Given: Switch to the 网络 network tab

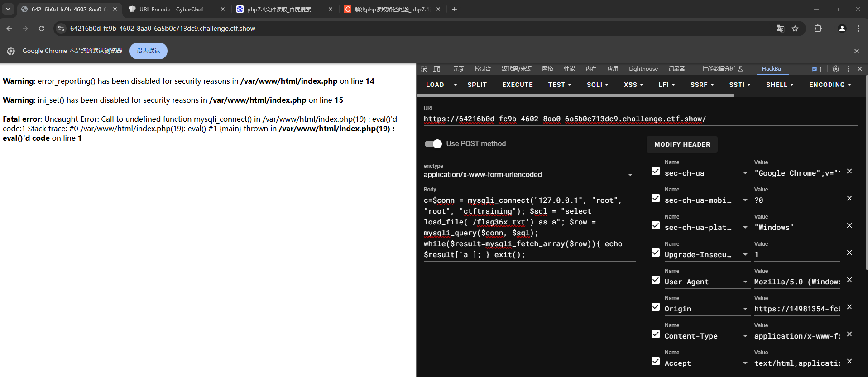Looking at the screenshot, I should point(547,69).
